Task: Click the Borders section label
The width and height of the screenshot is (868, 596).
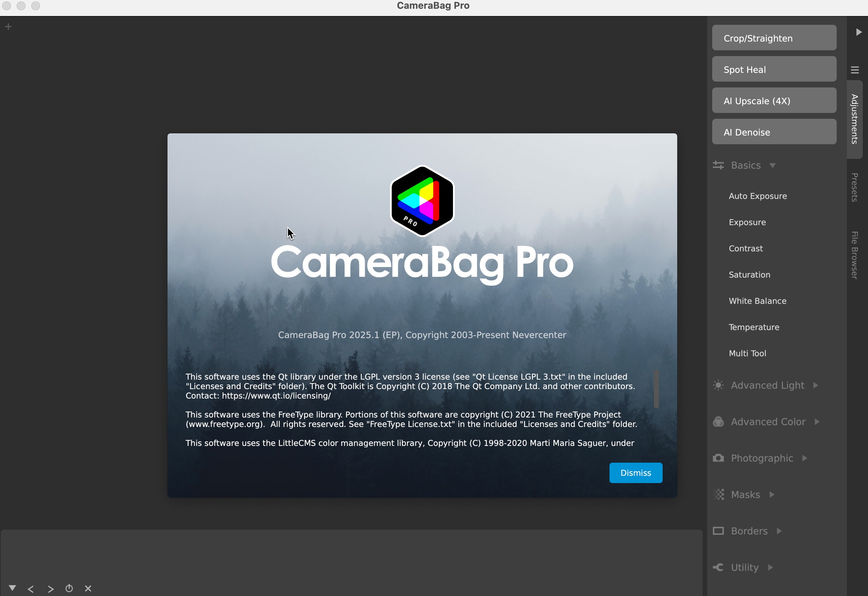Action: click(749, 531)
